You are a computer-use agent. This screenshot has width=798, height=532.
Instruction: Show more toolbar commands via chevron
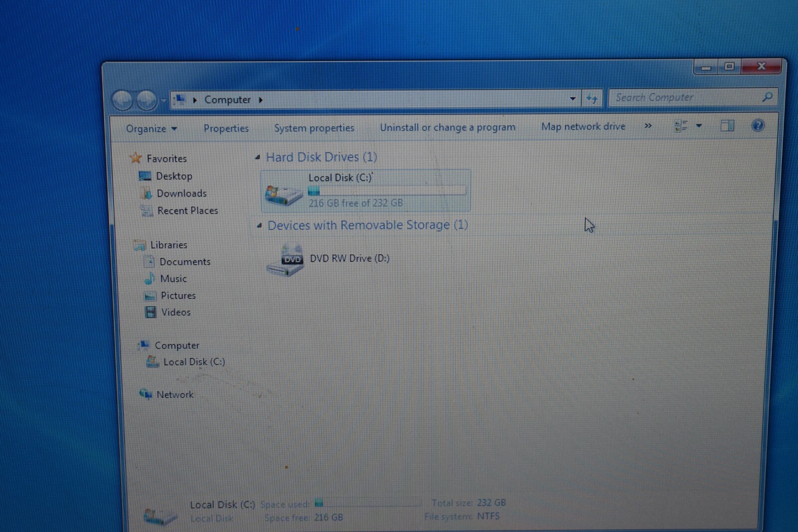(x=648, y=126)
